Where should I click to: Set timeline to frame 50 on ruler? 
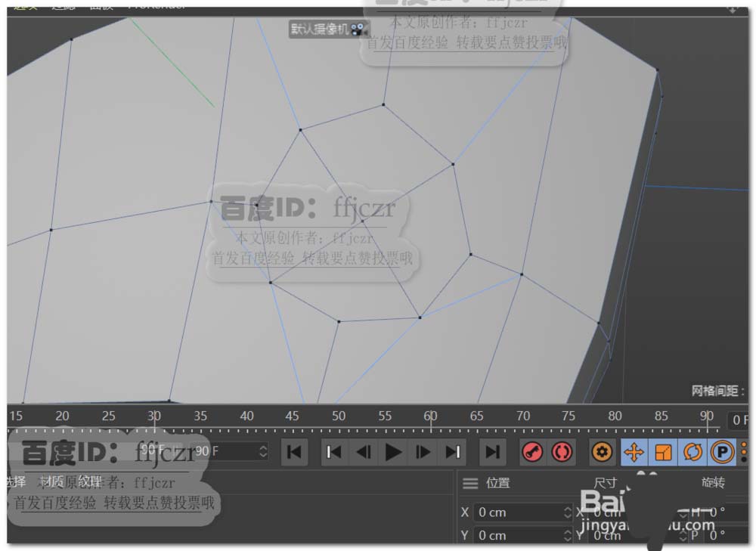point(339,416)
